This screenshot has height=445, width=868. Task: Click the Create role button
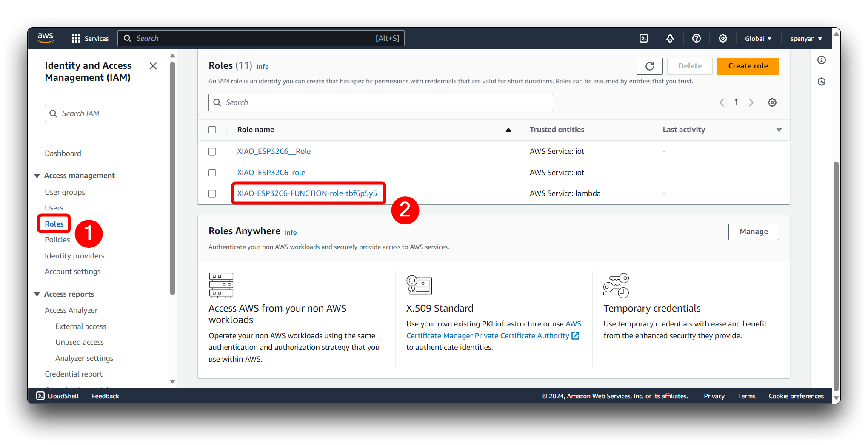click(x=748, y=66)
